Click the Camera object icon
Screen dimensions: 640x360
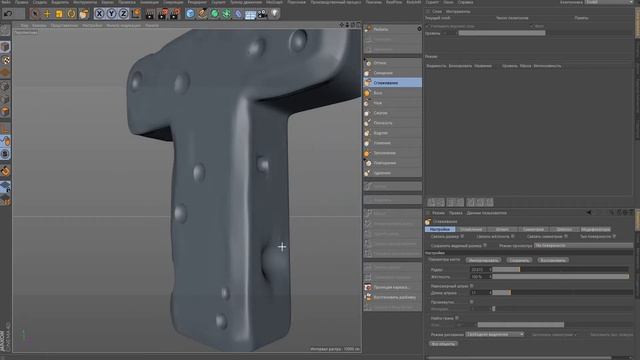pos(262,14)
